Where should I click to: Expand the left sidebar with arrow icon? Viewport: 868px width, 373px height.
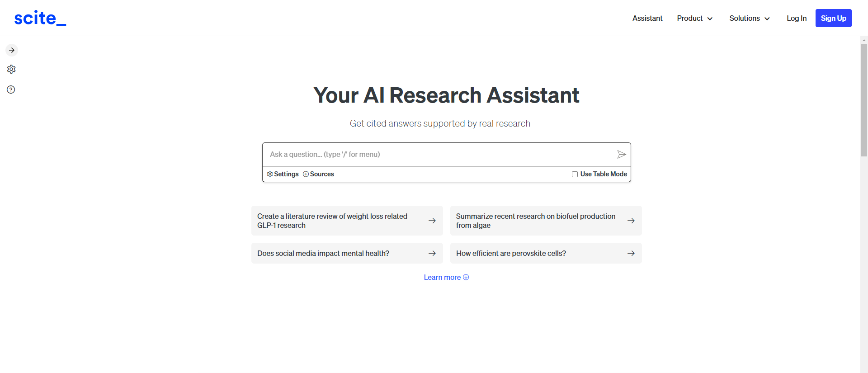(x=11, y=50)
